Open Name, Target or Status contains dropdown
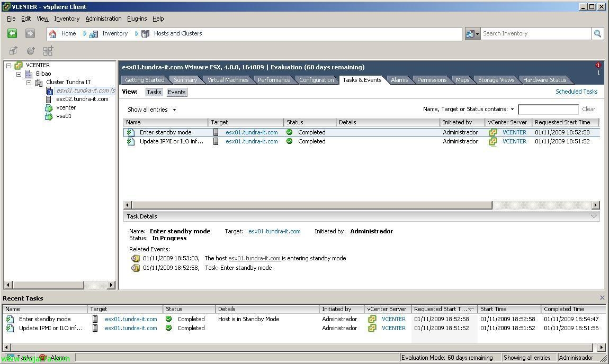 [469, 110]
